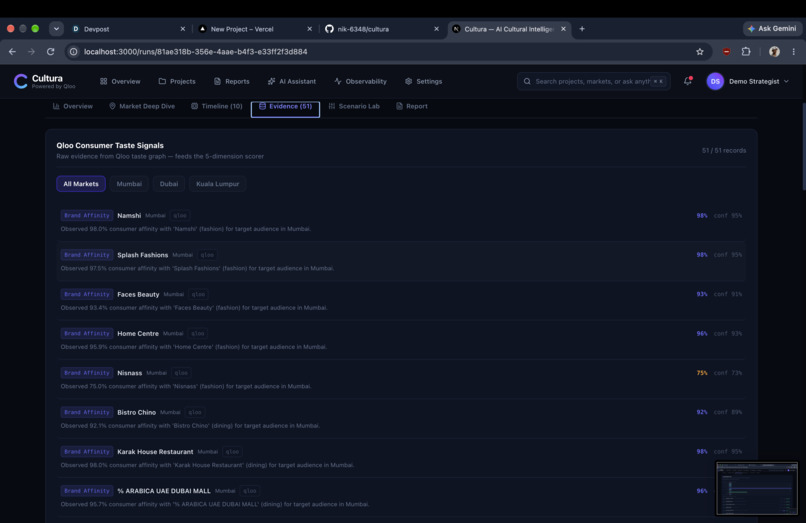This screenshot has width=806, height=523.
Task: Open the Extensions puzzle icon
Action: click(x=746, y=51)
